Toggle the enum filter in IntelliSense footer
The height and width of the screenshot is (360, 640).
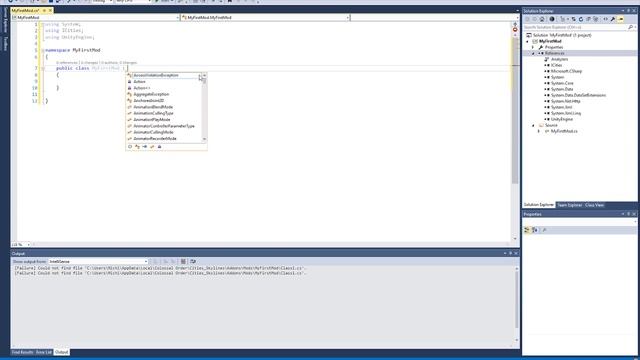152,147
